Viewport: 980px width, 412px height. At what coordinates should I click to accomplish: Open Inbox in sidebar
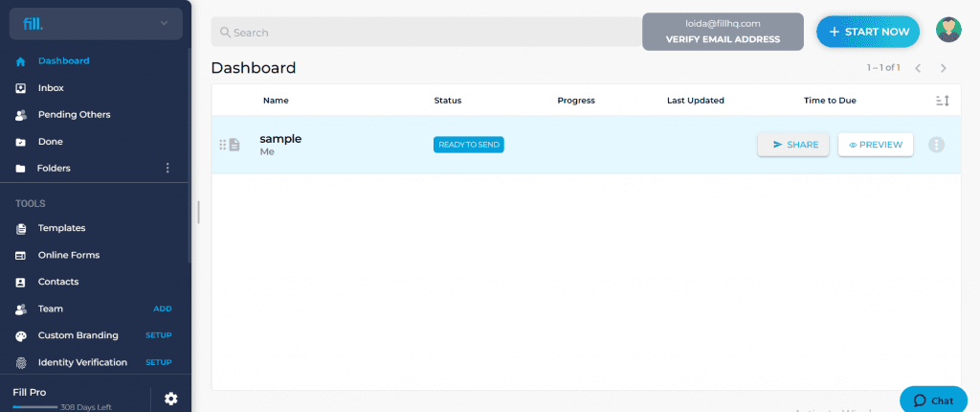(51, 88)
